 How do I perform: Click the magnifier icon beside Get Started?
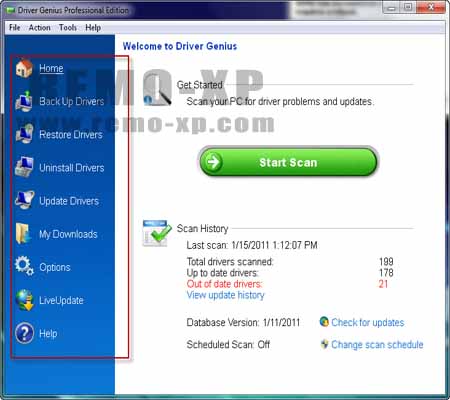tap(157, 89)
